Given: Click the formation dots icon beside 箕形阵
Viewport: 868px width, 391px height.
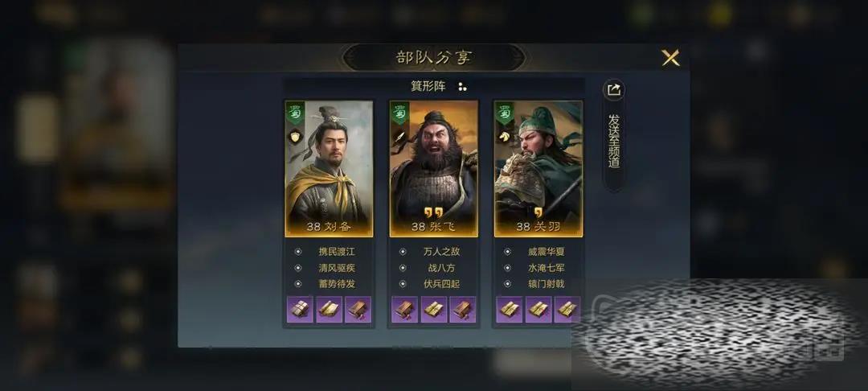Looking at the screenshot, I should (x=462, y=86).
